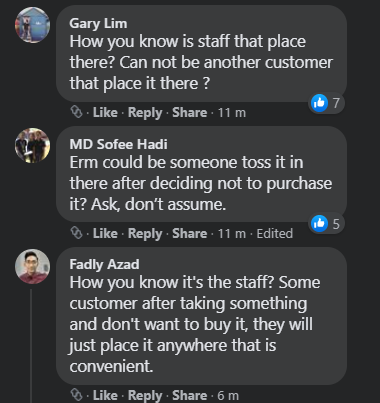This screenshot has height=403, width=380.
Task: Share MD Sofee Hadi's comment
Action: pyautogui.click(x=189, y=233)
